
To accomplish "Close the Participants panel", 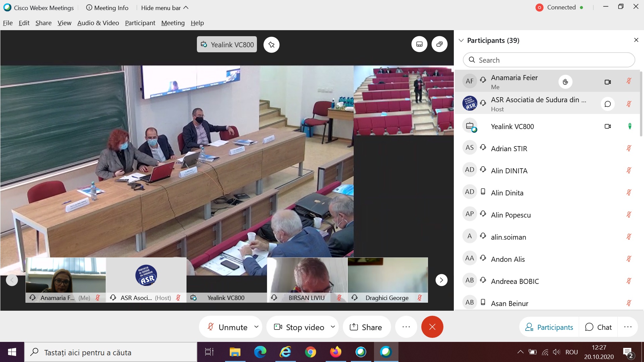I will [x=636, y=40].
